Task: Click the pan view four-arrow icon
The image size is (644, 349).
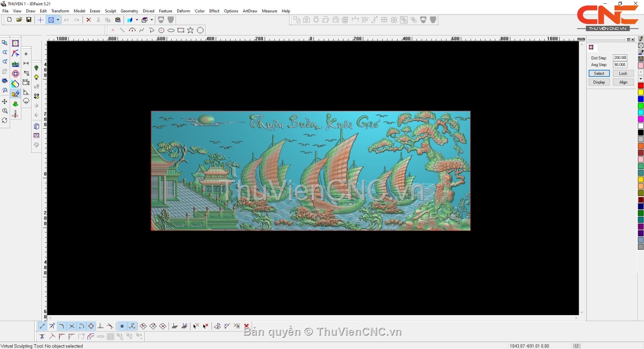Action: (x=5, y=101)
